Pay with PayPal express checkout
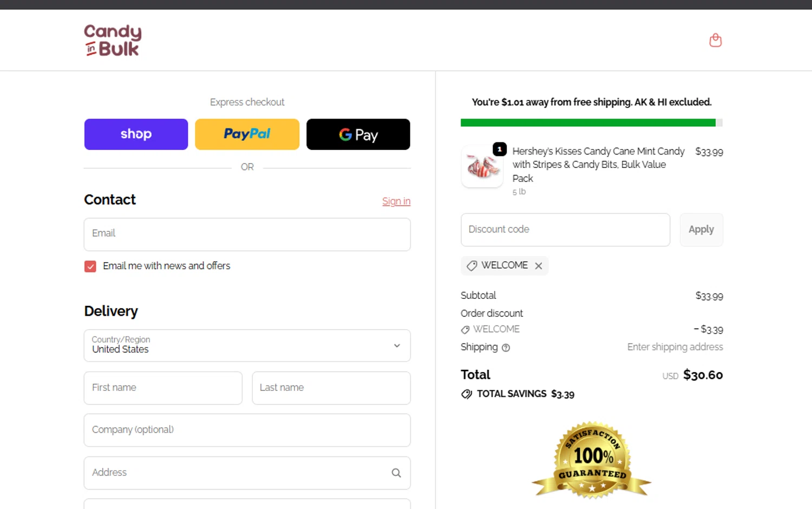This screenshot has width=812, height=509. [247, 134]
